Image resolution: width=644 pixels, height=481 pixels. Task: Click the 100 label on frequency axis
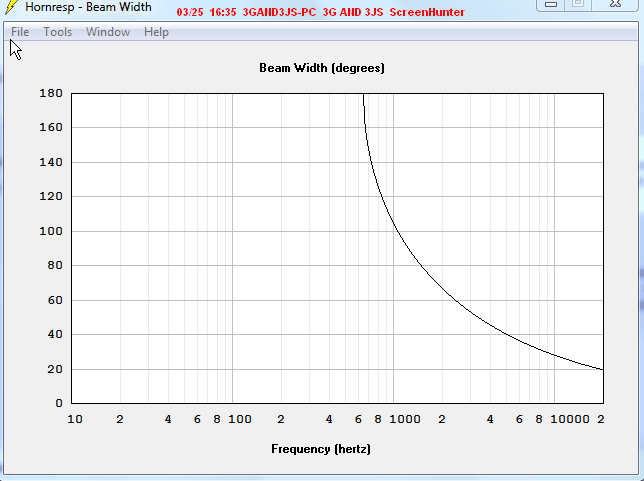pos(240,419)
